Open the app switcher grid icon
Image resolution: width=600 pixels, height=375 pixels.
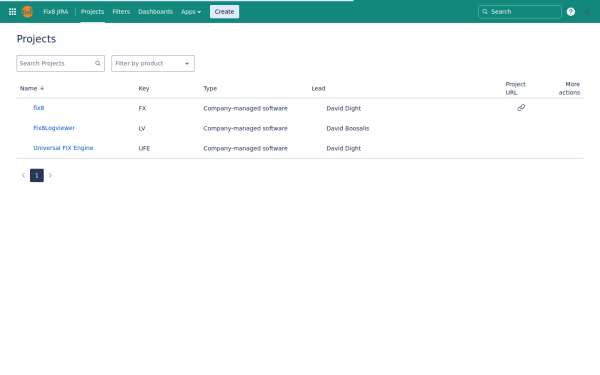point(12,12)
